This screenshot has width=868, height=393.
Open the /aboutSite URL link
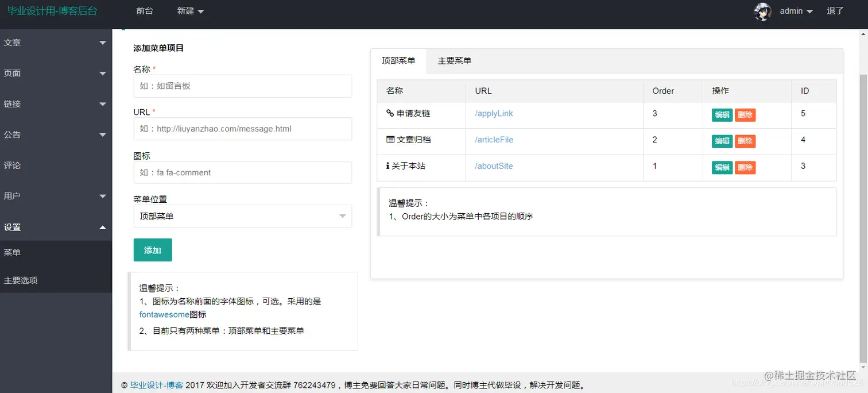[494, 166]
